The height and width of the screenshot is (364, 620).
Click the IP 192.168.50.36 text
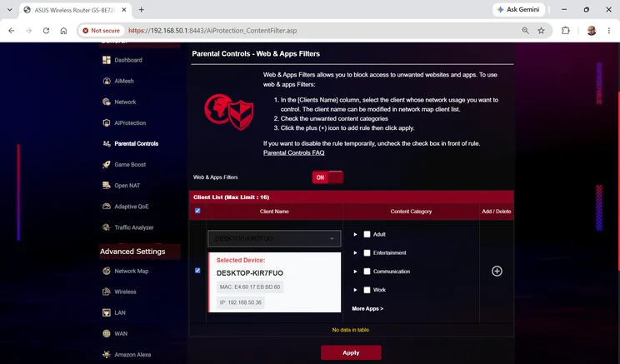click(x=240, y=302)
